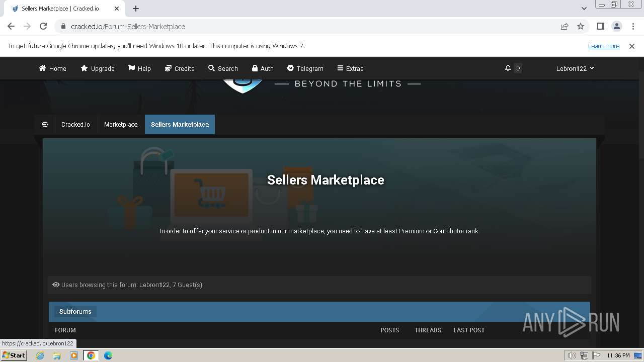The image size is (644, 362).
Task: Click the THREADS column header
Action: (428, 330)
